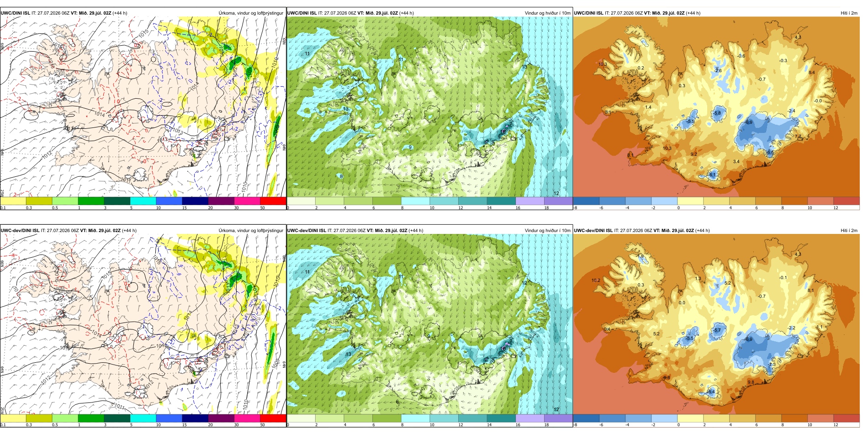Click the '-6.1' glacier temperature on UWC/DINI map
868x434 pixels.
pos(712,175)
